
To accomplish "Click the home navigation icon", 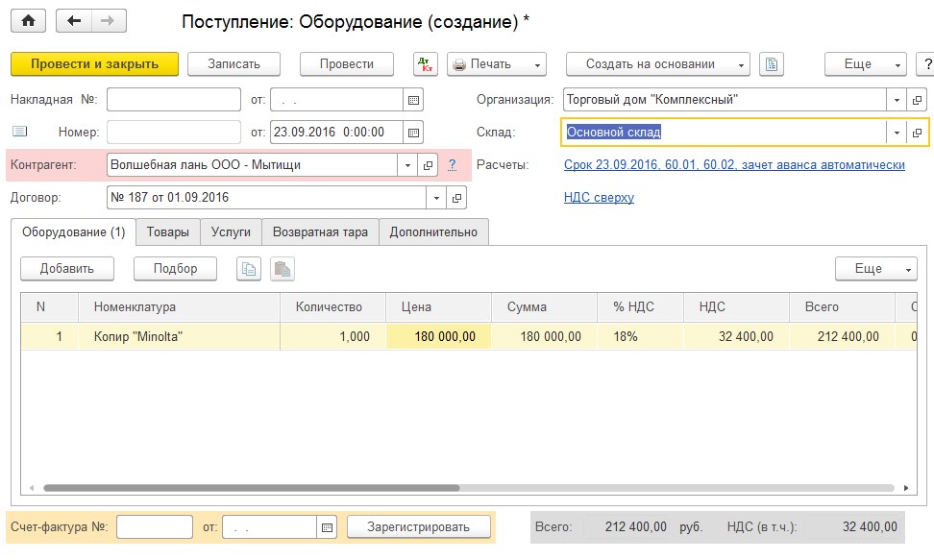I will pyautogui.click(x=27, y=20).
